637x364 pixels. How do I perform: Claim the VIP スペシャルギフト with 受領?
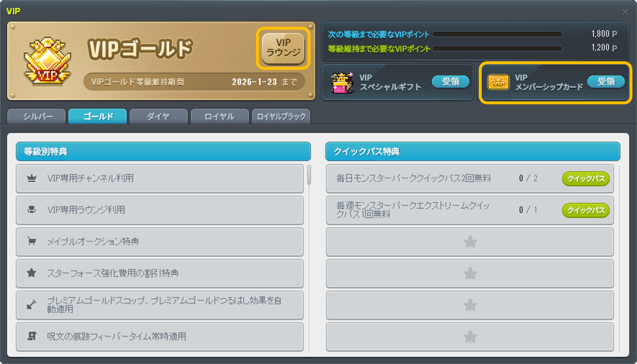tap(451, 82)
